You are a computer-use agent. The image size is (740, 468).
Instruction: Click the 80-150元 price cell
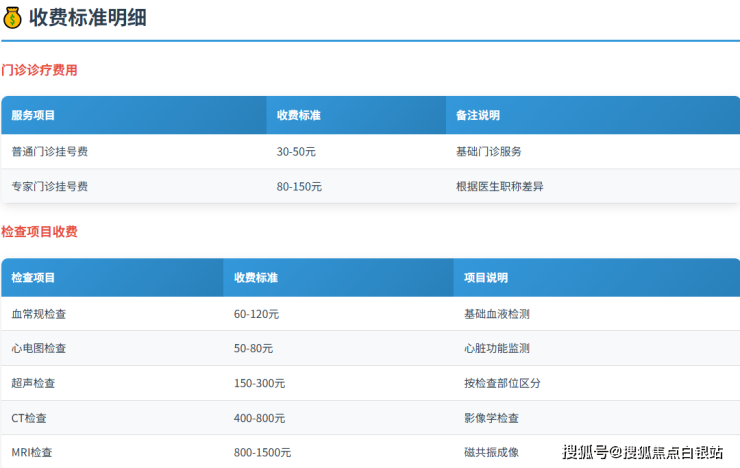tap(299, 186)
